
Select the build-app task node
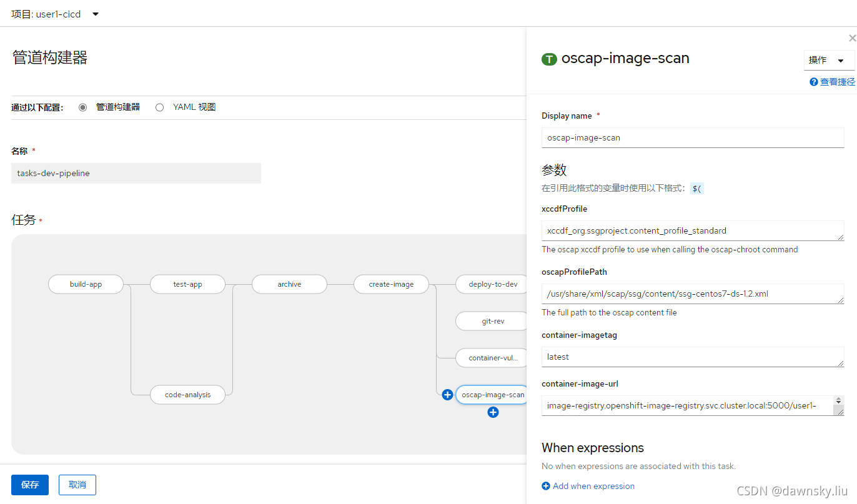[86, 284]
